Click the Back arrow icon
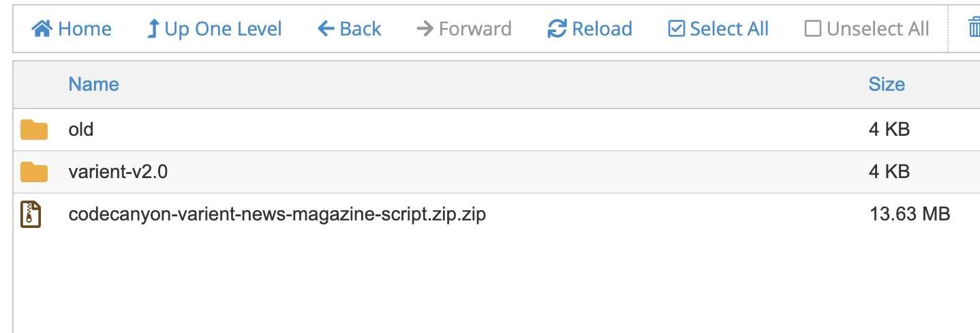Image resolution: width=980 pixels, height=333 pixels. point(326,29)
